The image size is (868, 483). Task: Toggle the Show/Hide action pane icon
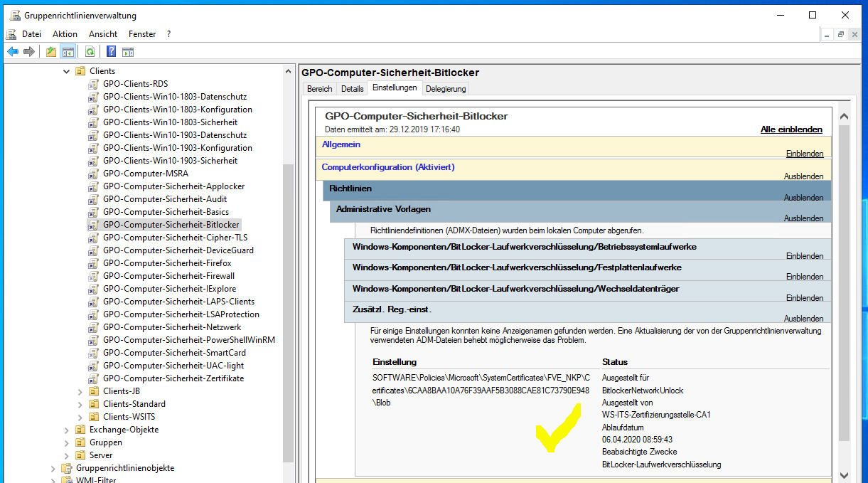(x=128, y=51)
